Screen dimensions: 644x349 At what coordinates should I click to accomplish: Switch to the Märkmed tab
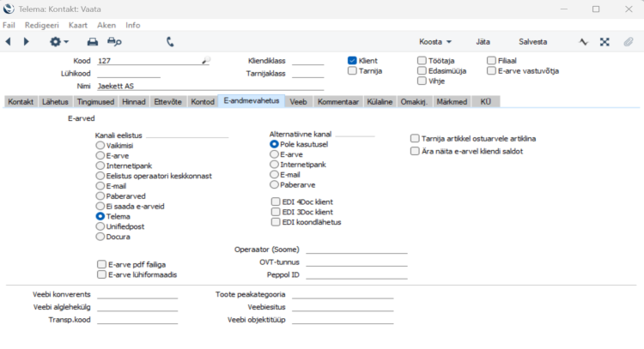point(452,102)
